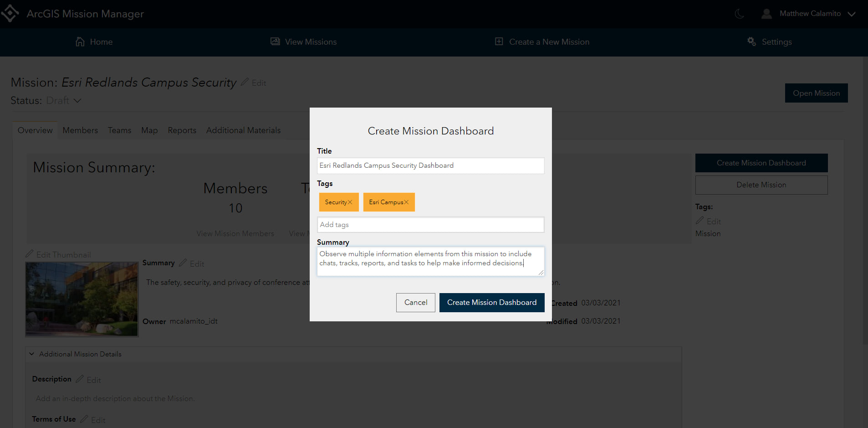Click the Edit Thumbnail pencil icon

pos(30,254)
